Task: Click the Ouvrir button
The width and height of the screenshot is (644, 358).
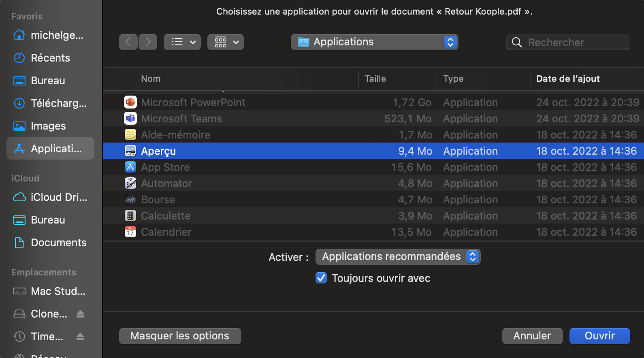Action: 599,336
